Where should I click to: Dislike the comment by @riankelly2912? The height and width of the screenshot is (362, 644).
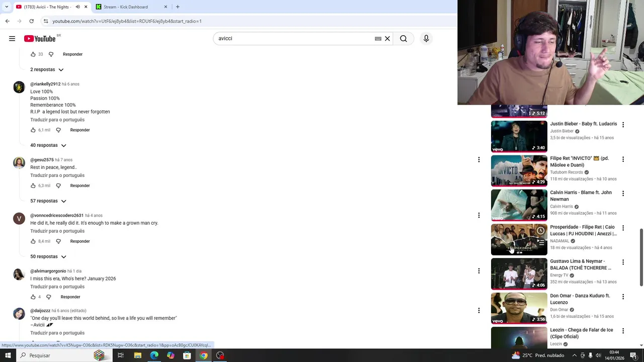click(58, 130)
